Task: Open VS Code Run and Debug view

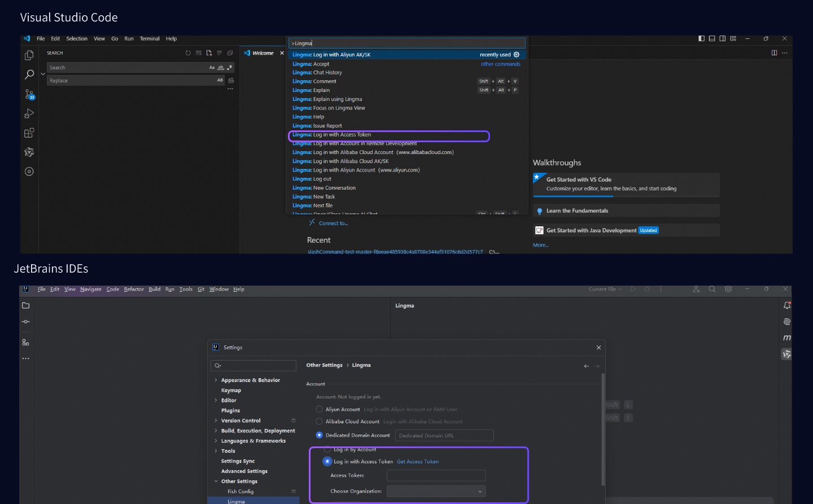Action: click(x=29, y=113)
